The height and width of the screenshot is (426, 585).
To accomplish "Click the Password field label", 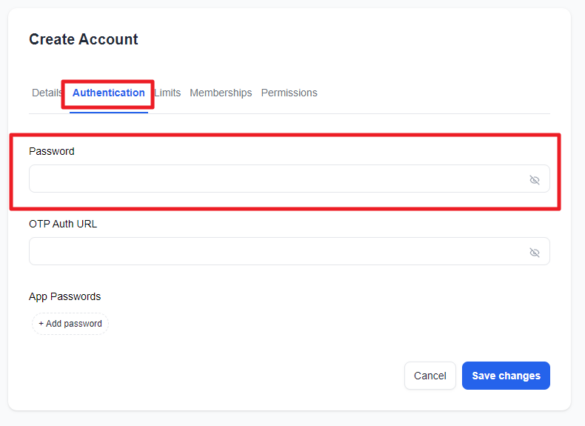I will click(51, 151).
